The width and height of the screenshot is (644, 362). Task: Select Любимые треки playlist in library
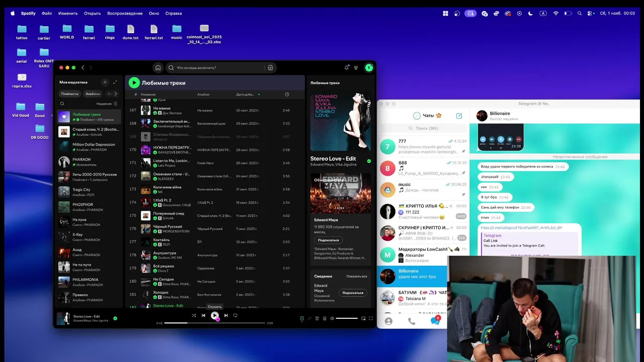click(89, 117)
